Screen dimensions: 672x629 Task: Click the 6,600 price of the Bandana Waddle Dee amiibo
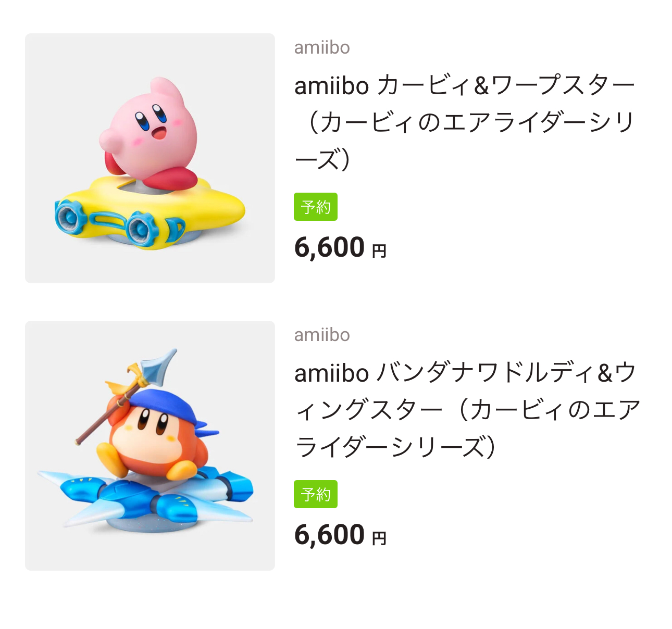point(329,535)
